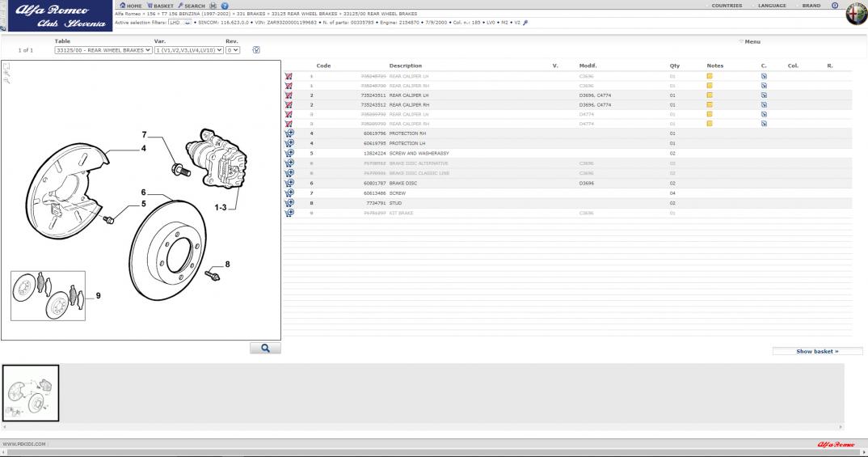Viewport: 868px width, 457px height.
Task: Click callout number 6 on the diagram
Action: click(143, 193)
